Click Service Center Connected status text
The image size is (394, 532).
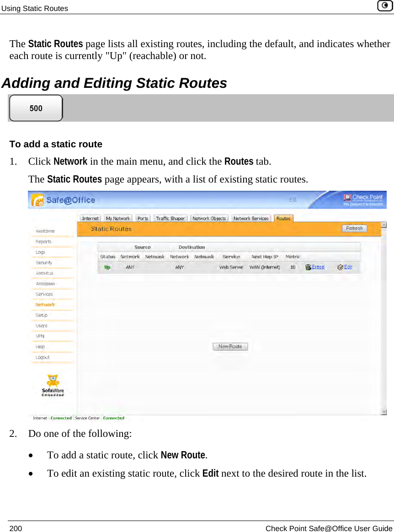tap(99, 418)
